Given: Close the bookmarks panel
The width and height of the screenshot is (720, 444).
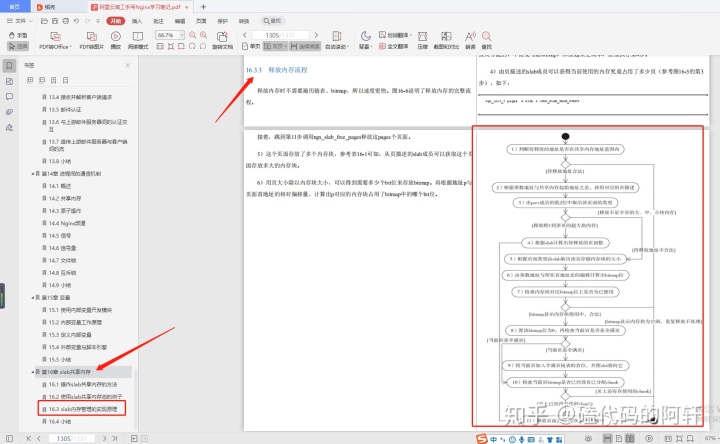Looking at the screenshot, I should pyautogui.click(x=128, y=65).
